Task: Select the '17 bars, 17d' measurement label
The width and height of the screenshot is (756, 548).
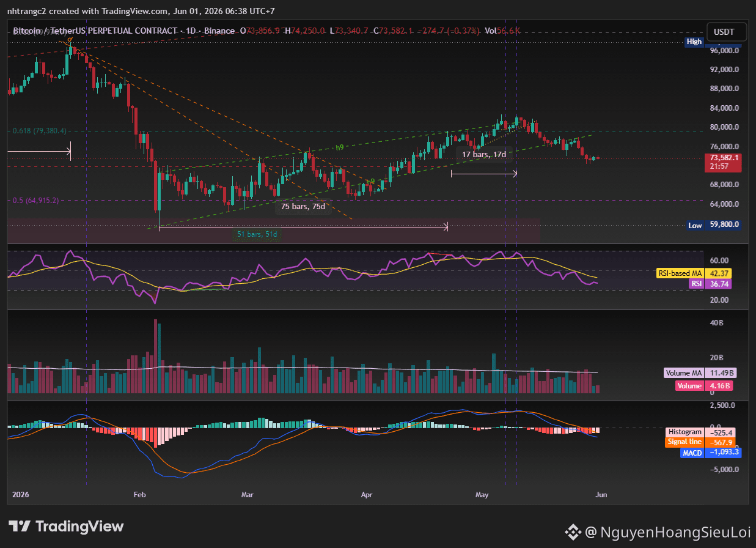Action: pyautogui.click(x=483, y=155)
